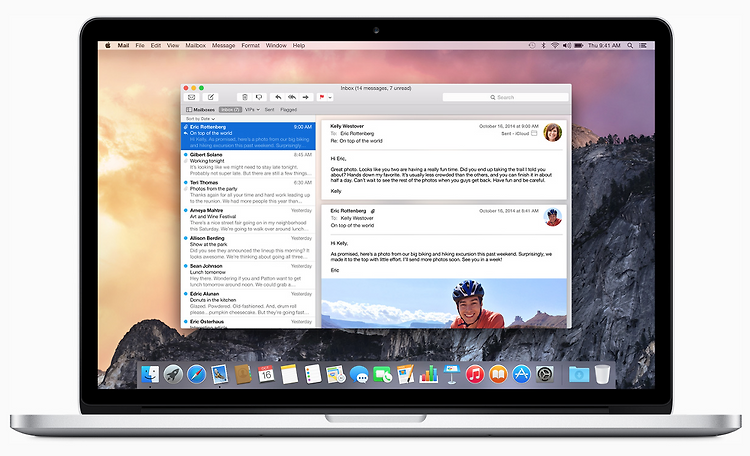Viewport: 750px width, 456px height.
Task: Open Launchpad rocket icon in Dock
Action: tap(173, 374)
